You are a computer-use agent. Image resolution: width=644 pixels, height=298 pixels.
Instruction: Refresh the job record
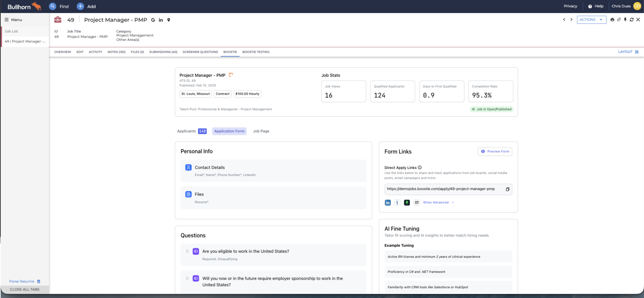tap(631, 20)
